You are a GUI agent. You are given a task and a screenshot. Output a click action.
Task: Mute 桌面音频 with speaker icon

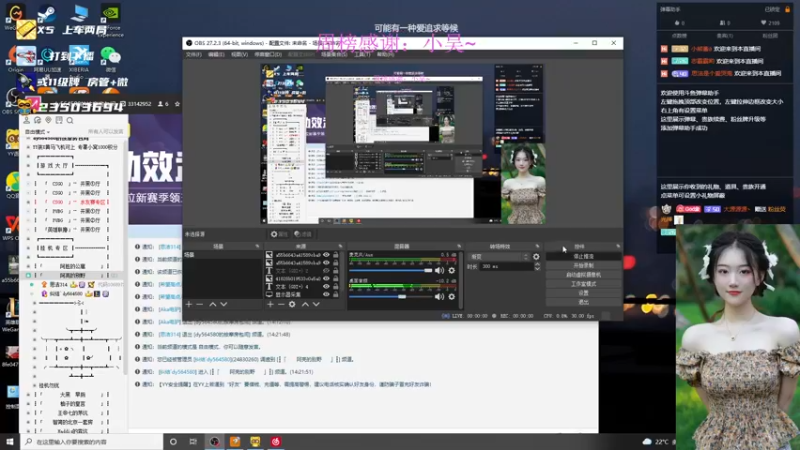tap(439, 296)
